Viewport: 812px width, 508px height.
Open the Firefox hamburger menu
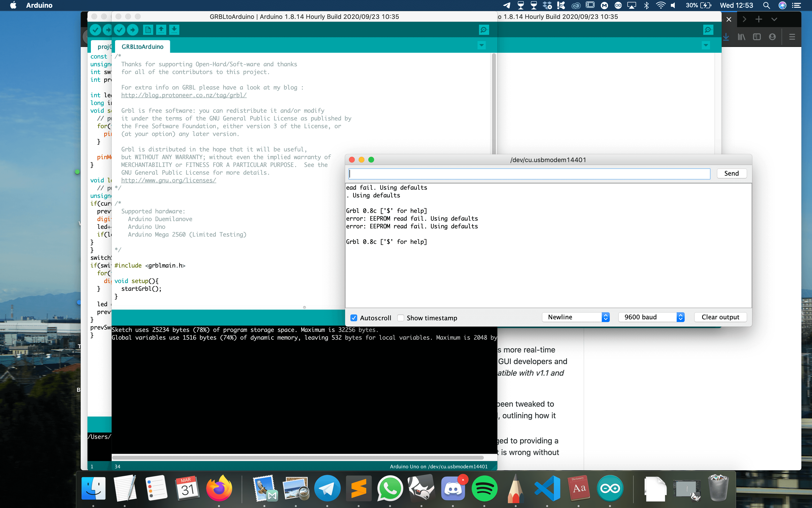tap(792, 37)
